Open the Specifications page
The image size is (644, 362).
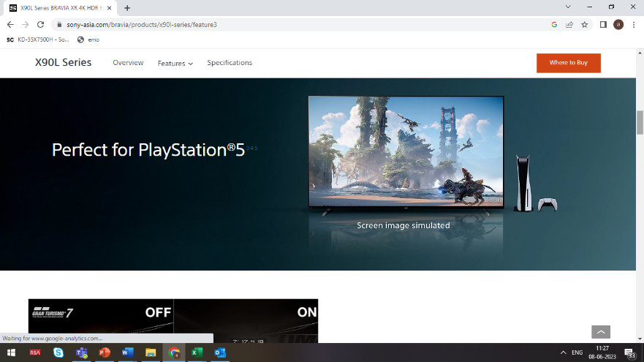tap(230, 63)
